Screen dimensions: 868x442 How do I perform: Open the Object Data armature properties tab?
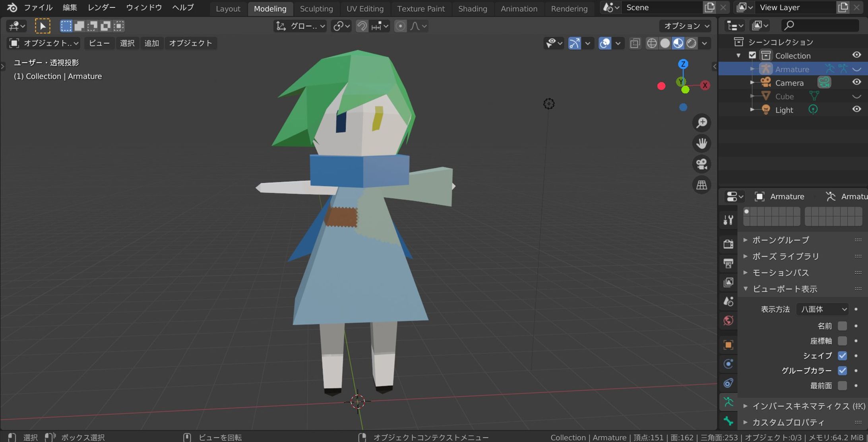pyautogui.click(x=728, y=402)
